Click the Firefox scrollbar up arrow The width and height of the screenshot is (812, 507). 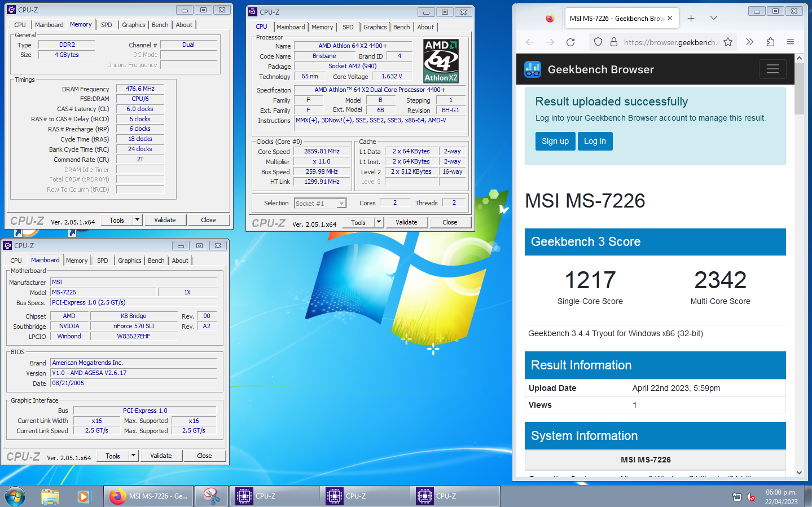(x=799, y=58)
